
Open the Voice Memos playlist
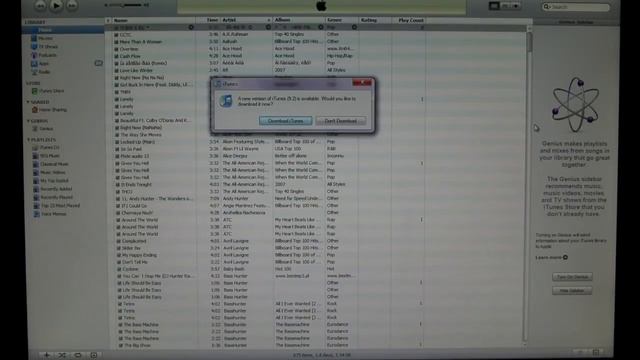click(x=53, y=214)
